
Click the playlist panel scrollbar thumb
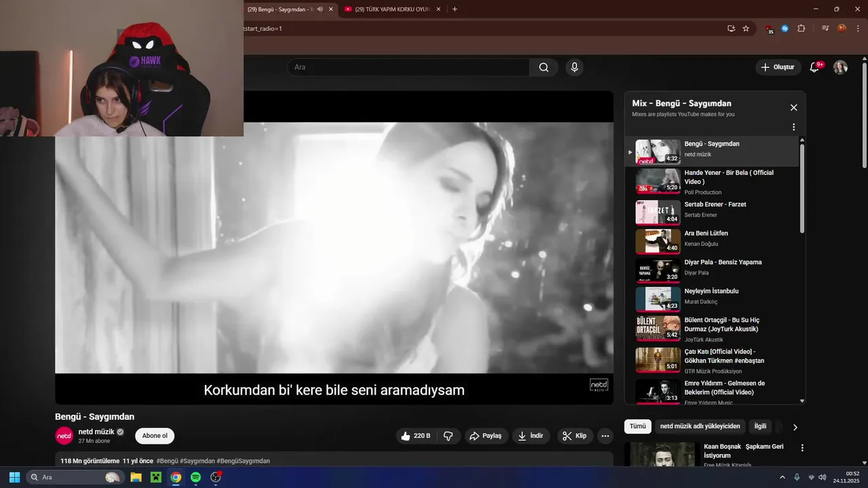coord(802,188)
